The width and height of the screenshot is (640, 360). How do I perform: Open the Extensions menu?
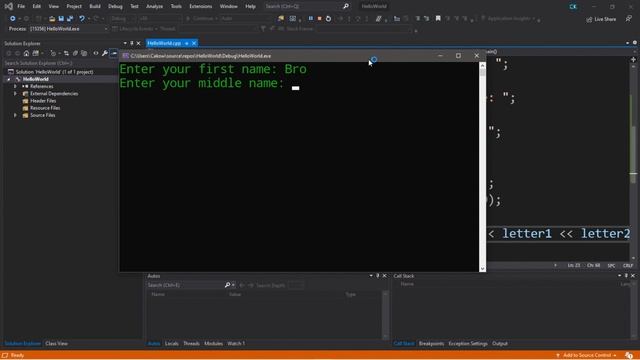pos(201,7)
